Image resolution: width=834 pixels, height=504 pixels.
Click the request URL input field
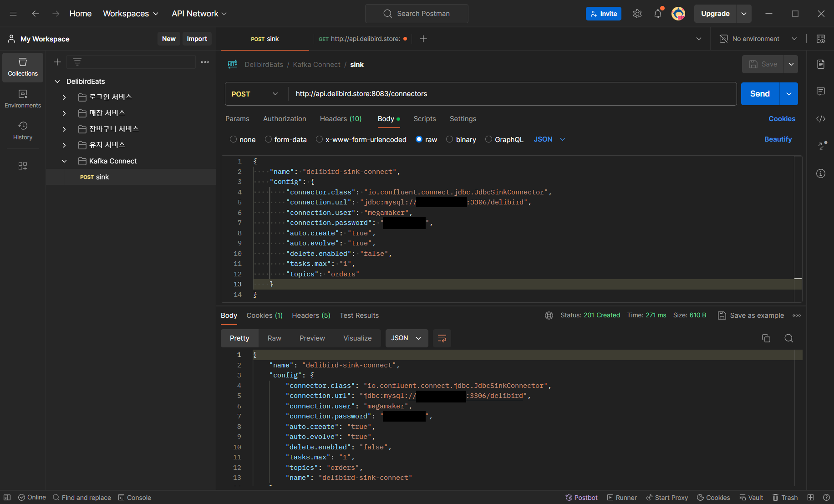[x=512, y=94]
